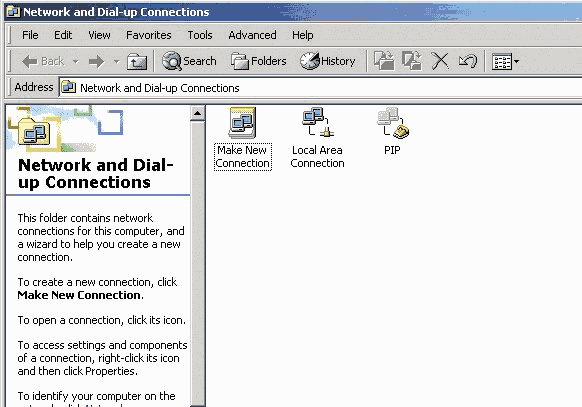Click the folder icon in the Address bar
This screenshot has width=582, height=407.
[x=69, y=88]
